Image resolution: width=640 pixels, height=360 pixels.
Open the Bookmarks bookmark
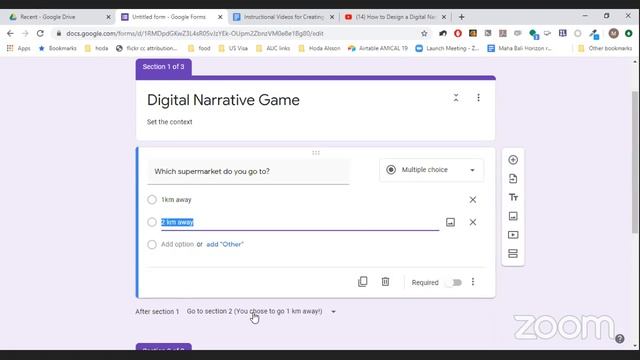coord(58,48)
